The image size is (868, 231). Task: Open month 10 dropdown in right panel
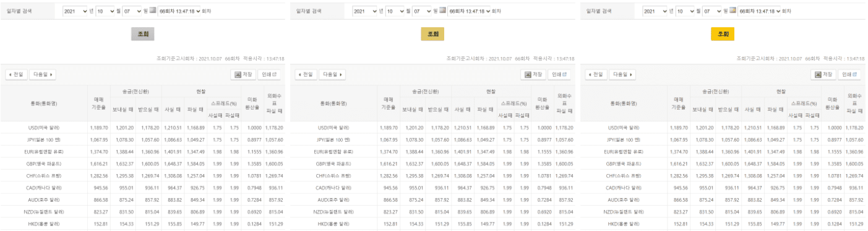coord(685,11)
